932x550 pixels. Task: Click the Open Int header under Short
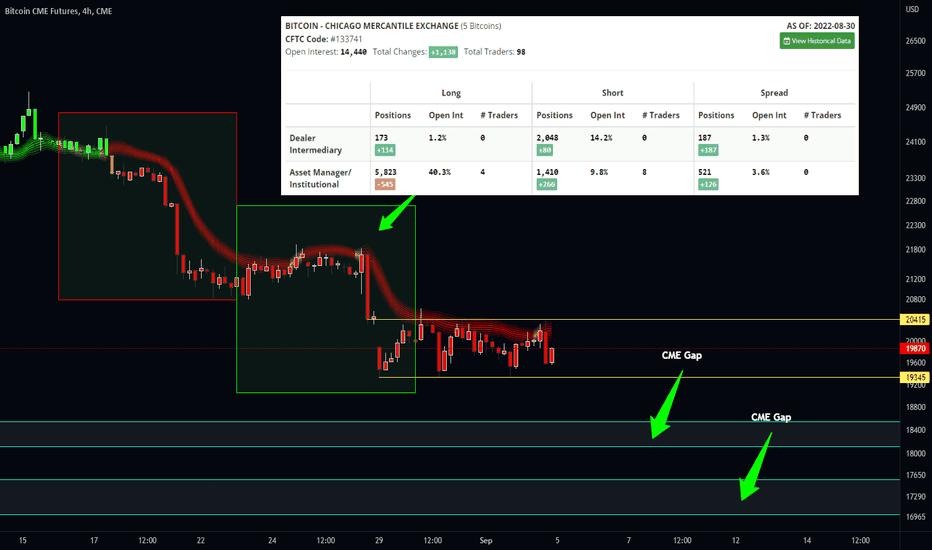(x=607, y=115)
